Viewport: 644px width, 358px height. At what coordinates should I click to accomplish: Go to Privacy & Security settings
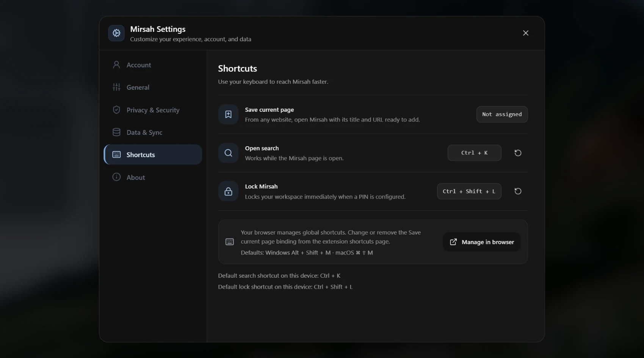(x=153, y=110)
